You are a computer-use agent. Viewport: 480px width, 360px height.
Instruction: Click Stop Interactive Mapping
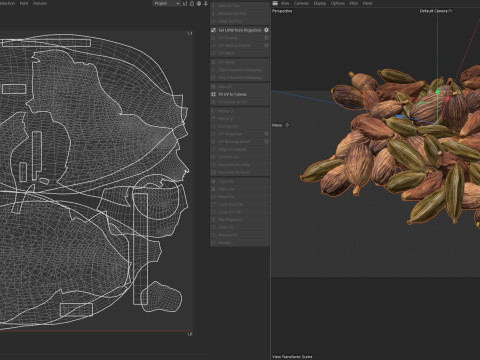click(x=240, y=78)
